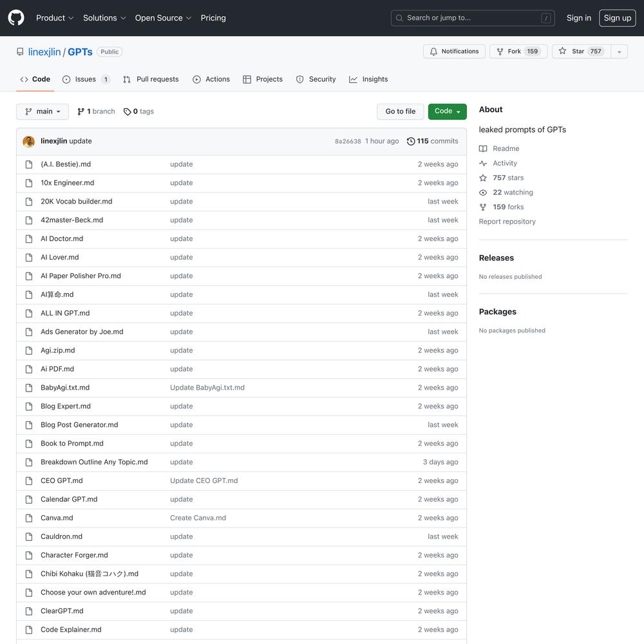This screenshot has width=644, height=644.
Task: Switch to the Projects tab
Action: 263,79
